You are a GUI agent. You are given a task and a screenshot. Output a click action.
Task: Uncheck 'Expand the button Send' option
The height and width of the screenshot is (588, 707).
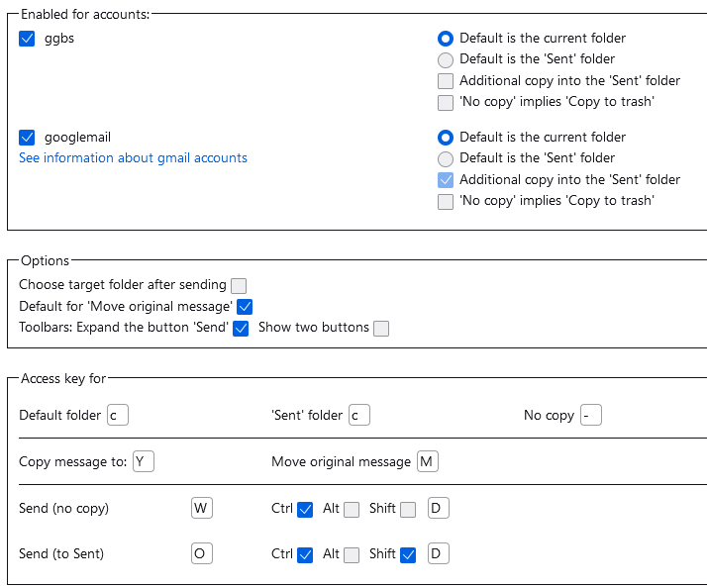click(x=241, y=329)
